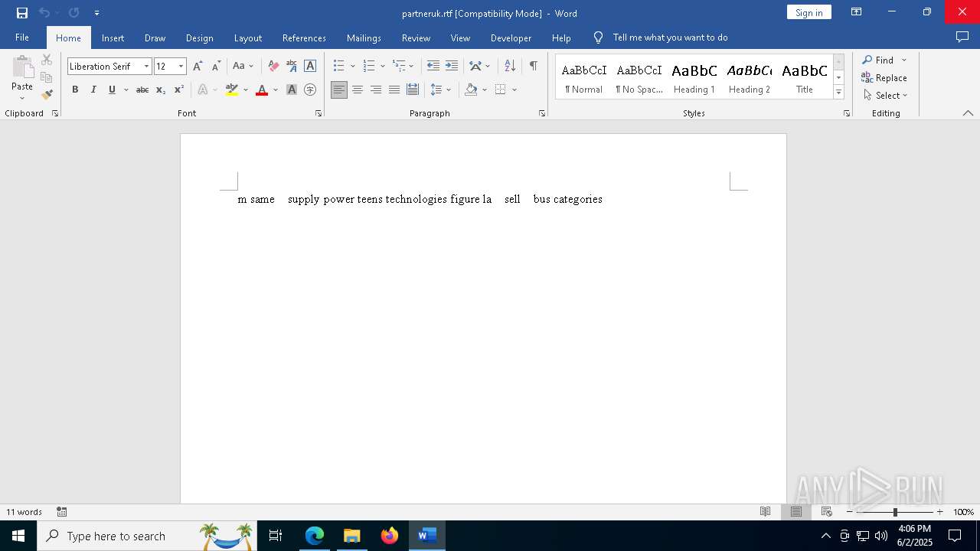Click the Sign in button
980x551 pixels.
click(x=808, y=12)
